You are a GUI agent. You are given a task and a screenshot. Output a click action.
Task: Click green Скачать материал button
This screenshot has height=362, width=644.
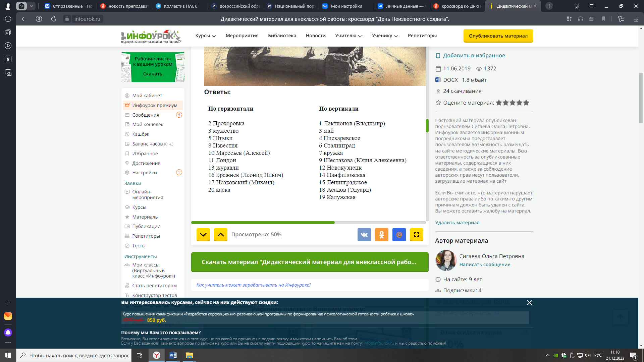tap(309, 262)
